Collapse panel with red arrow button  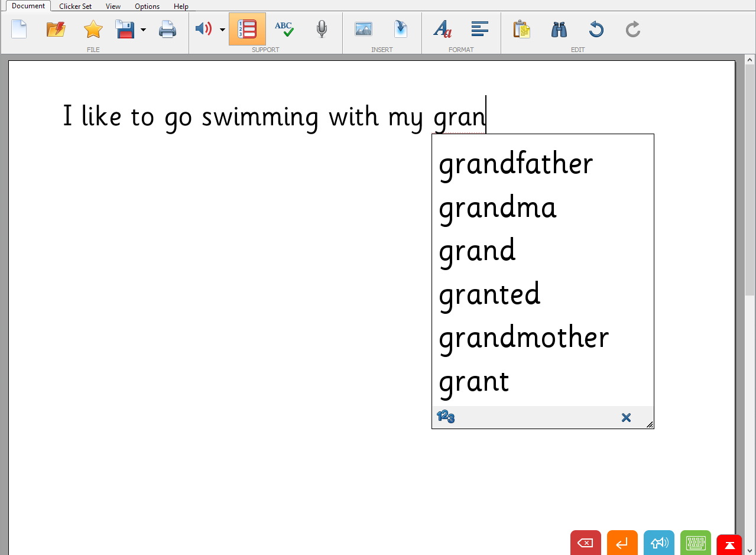(729, 545)
